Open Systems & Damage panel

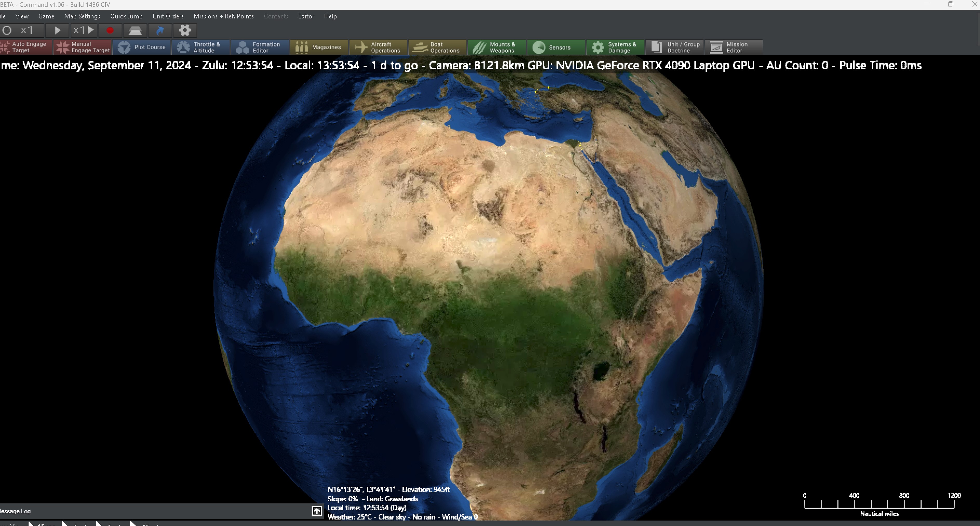[615, 48]
